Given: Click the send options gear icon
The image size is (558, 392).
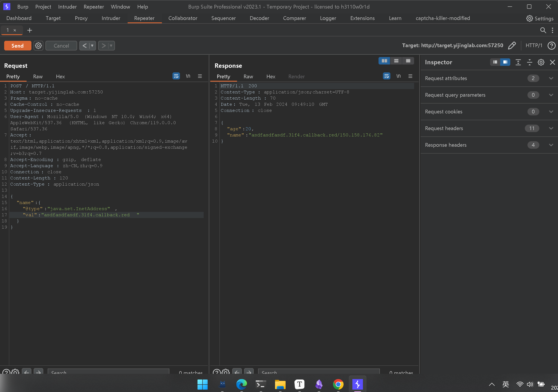Looking at the screenshot, I should [38, 46].
